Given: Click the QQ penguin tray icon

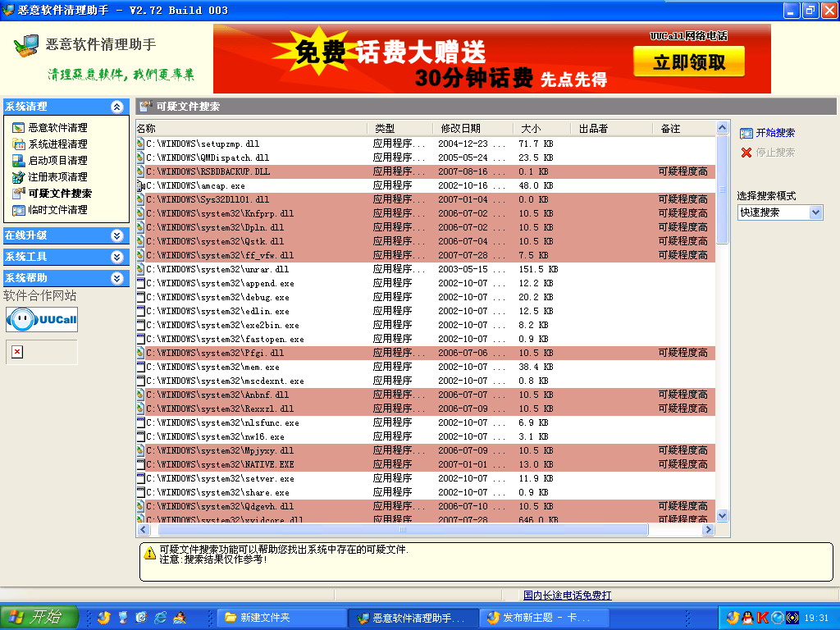Looking at the screenshot, I should tap(747, 618).
